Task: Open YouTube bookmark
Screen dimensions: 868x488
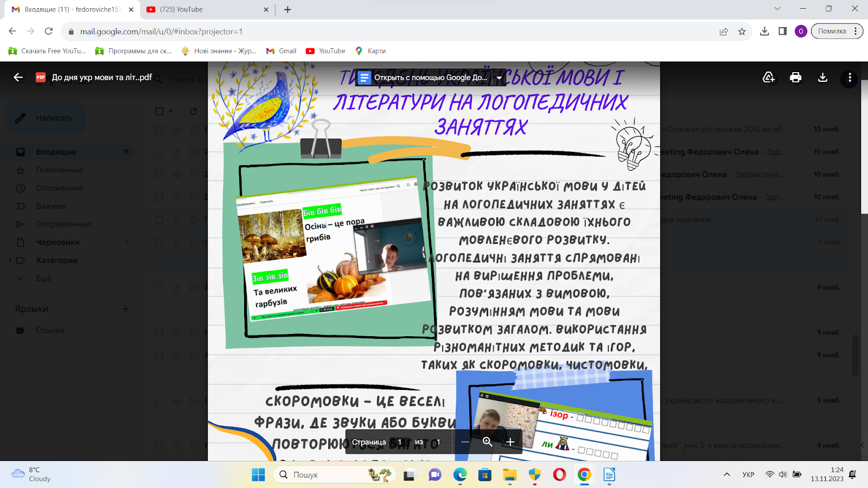Action: (x=325, y=51)
